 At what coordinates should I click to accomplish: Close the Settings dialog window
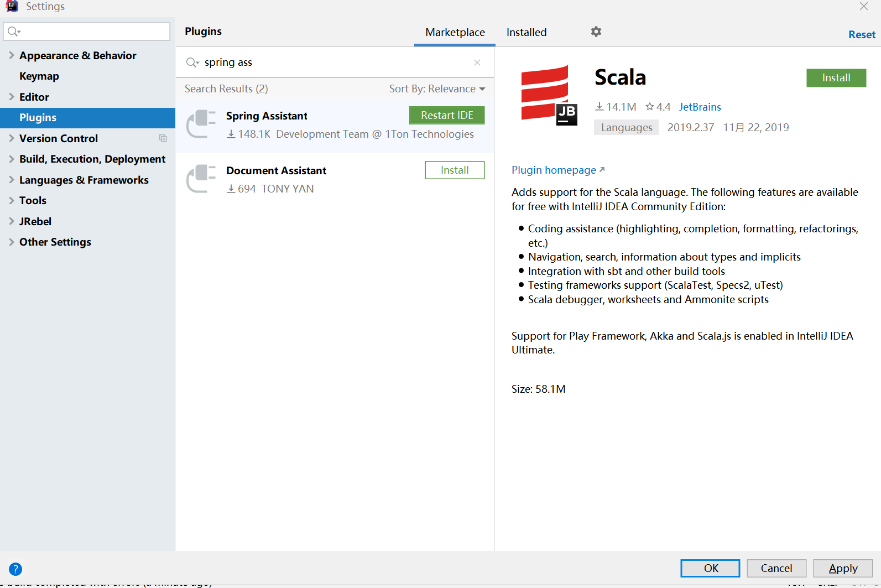864,7
